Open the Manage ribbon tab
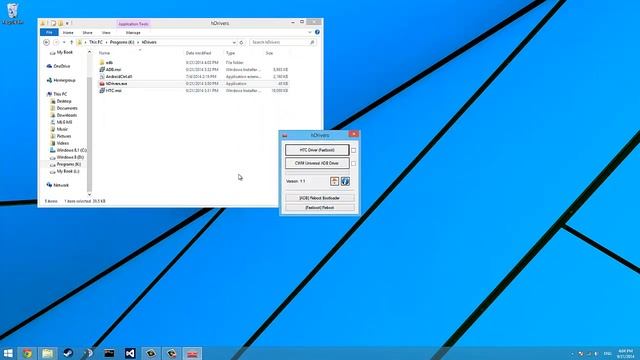The height and width of the screenshot is (360, 640). point(133,32)
